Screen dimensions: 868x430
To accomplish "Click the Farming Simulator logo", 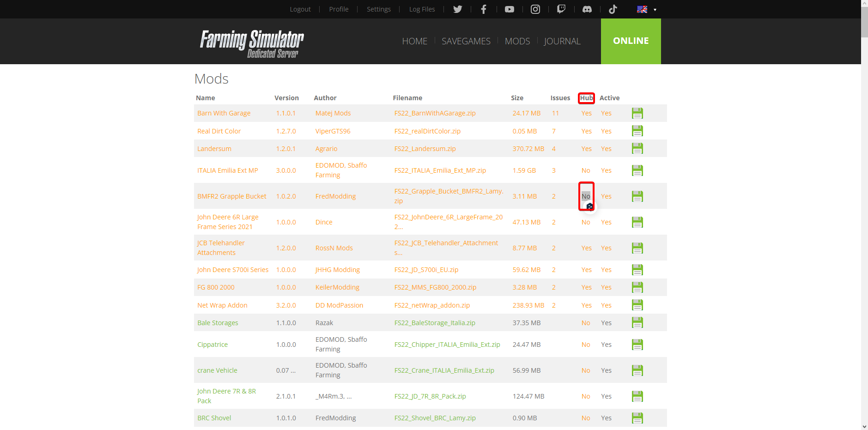I will click(252, 43).
